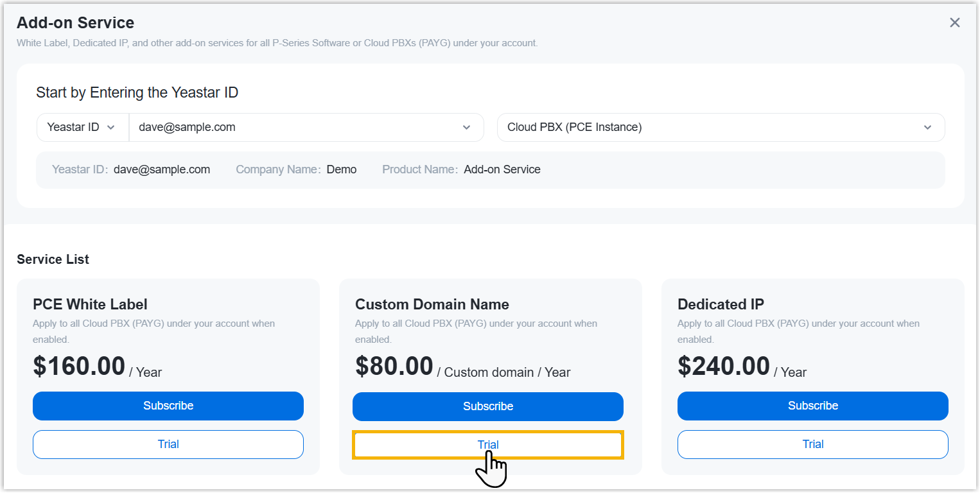Select the PCE White Label card title
This screenshot has width=980, height=493.
coord(90,304)
